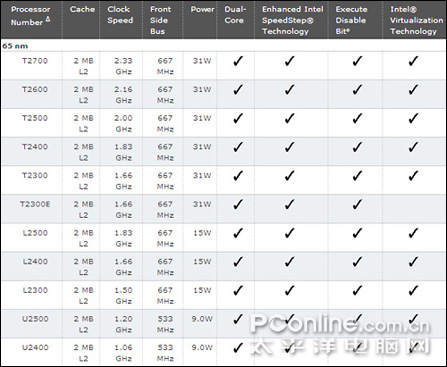Viewport: 447px width, 367px height.
Task: Open the T2700 processor link
Action: coord(35,61)
